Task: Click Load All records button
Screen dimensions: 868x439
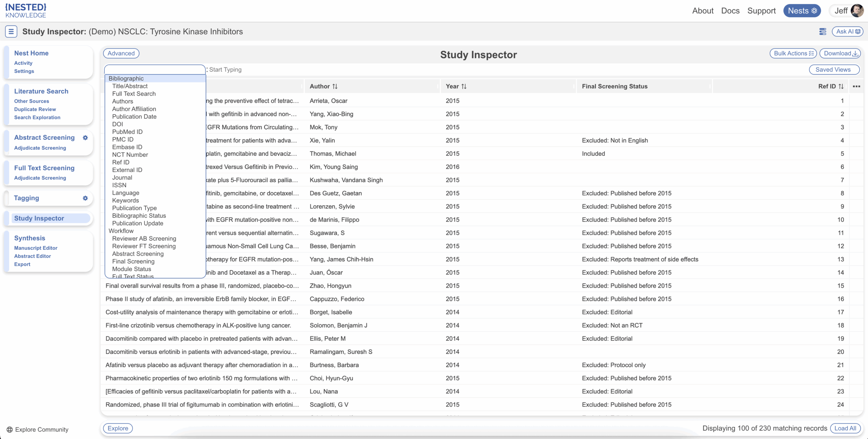Action: (845, 428)
